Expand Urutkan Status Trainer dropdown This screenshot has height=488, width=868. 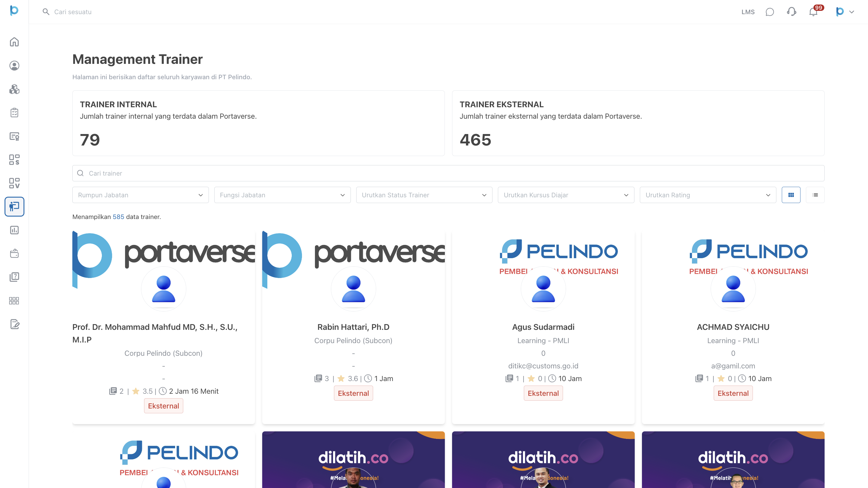pos(424,195)
